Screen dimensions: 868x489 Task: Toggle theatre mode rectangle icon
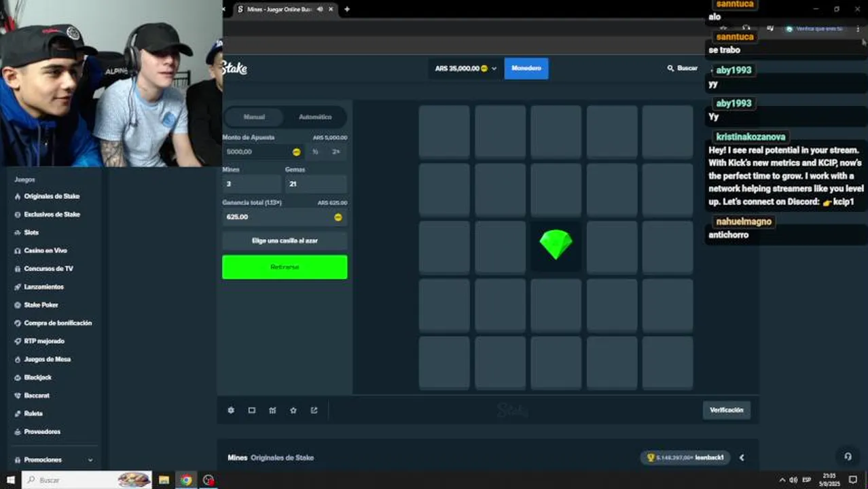[252, 410]
